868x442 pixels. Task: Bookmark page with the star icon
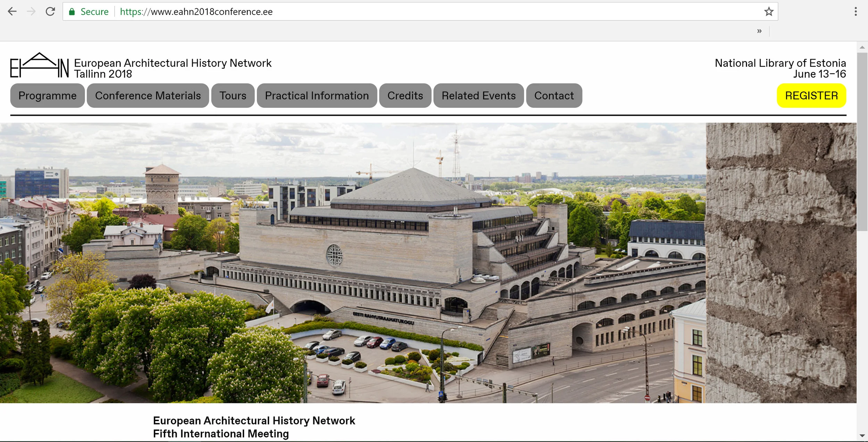pos(769,11)
